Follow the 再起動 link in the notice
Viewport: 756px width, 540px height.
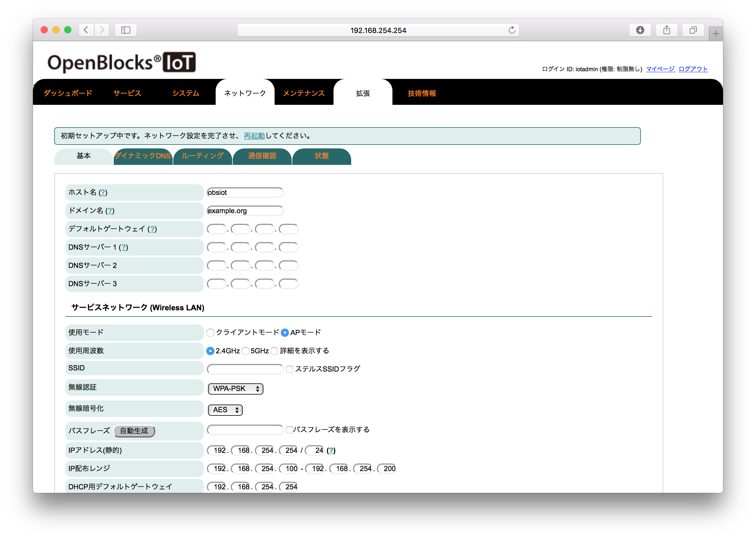tap(254, 136)
